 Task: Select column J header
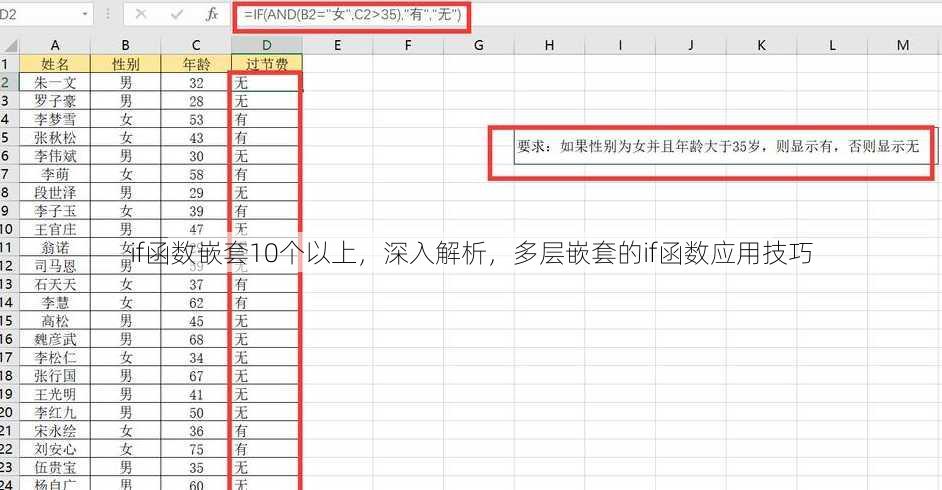tap(690, 45)
